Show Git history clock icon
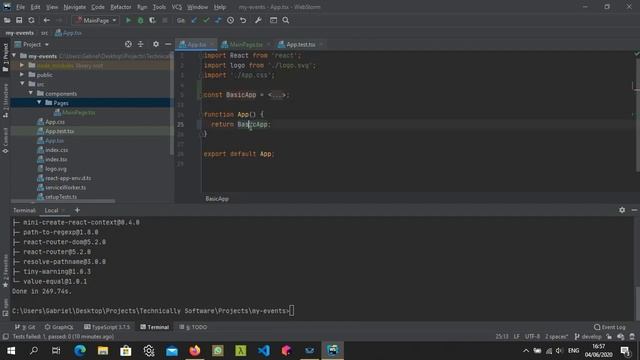 tap(230, 20)
